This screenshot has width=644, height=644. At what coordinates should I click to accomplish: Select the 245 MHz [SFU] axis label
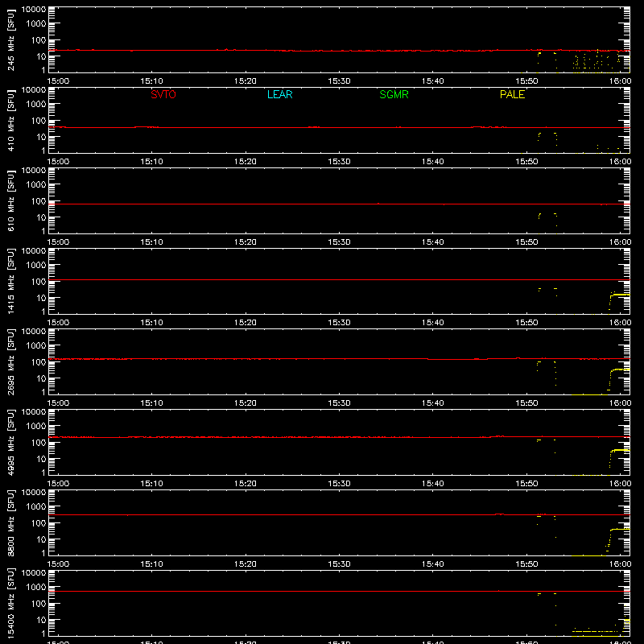pos(11,39)
